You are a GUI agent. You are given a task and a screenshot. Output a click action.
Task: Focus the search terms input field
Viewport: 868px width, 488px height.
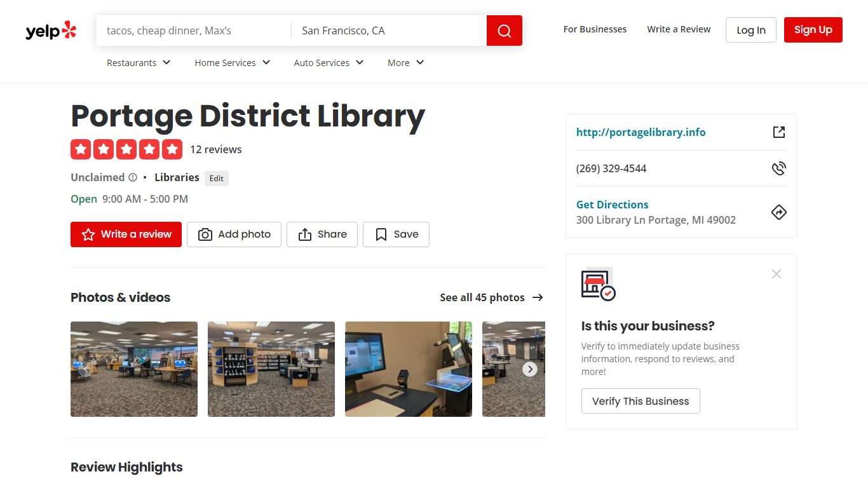194,30
